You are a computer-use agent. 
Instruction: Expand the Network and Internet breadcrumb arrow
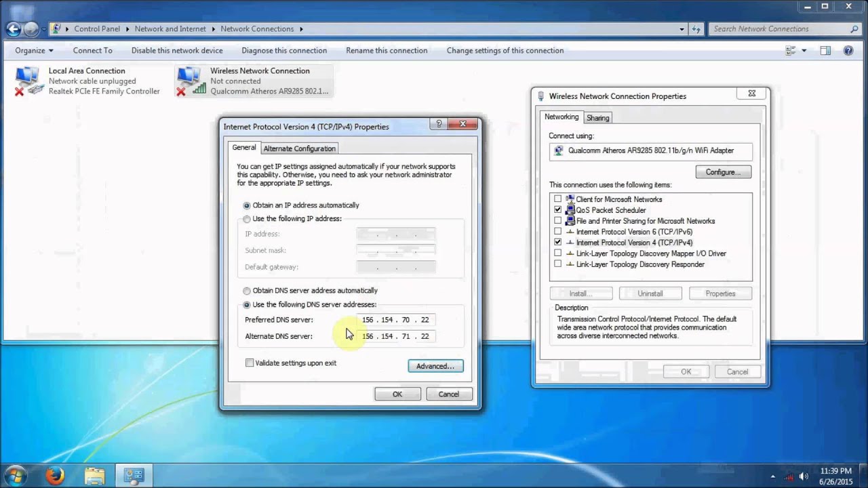point(213,29)
